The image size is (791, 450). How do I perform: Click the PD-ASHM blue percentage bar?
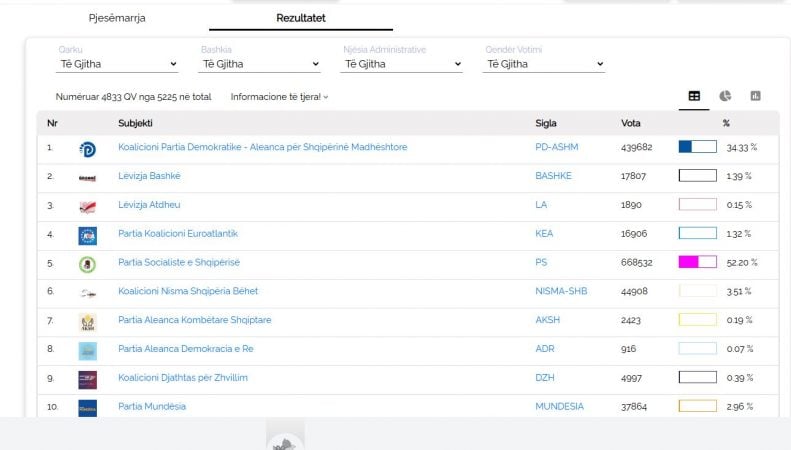(698, 147)
